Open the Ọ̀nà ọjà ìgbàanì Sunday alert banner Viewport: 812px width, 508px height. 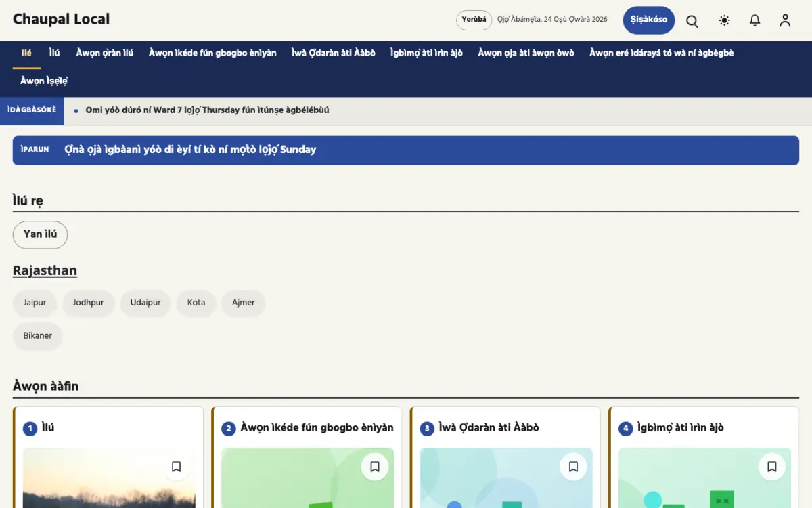pyautogui.click(x=406, y=150)
